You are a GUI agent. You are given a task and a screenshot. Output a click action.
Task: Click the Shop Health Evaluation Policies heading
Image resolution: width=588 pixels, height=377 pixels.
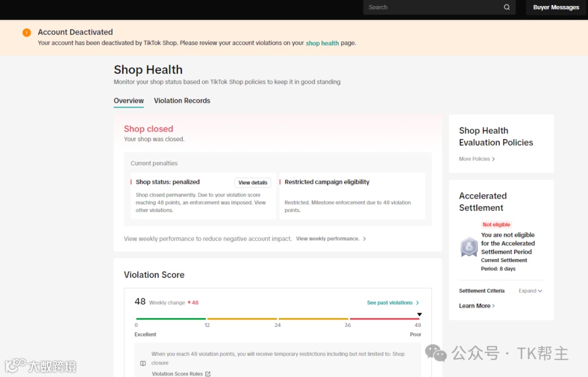496,137
